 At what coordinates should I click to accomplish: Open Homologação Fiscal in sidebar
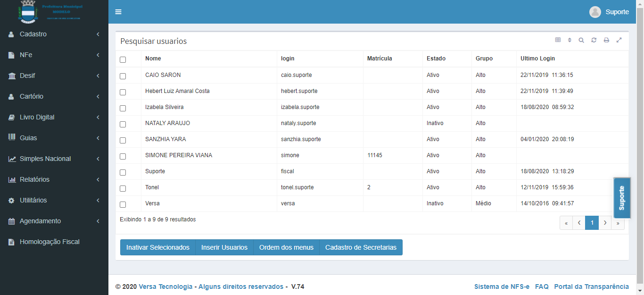click(50, 242)
